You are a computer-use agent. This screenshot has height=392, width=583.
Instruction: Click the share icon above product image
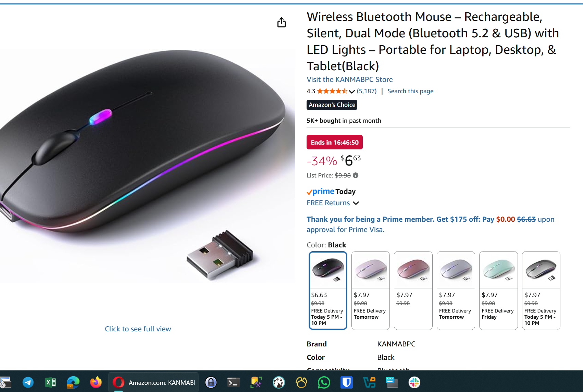[282, 23]
